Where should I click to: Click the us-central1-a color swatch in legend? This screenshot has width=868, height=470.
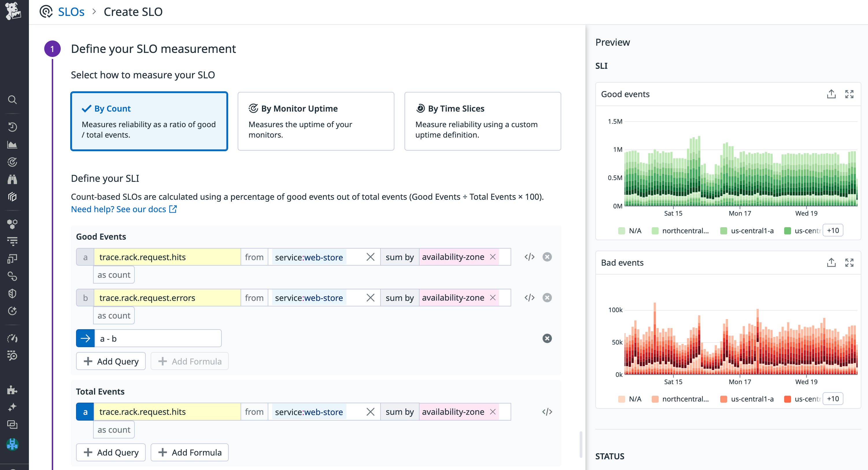[724, 230]
